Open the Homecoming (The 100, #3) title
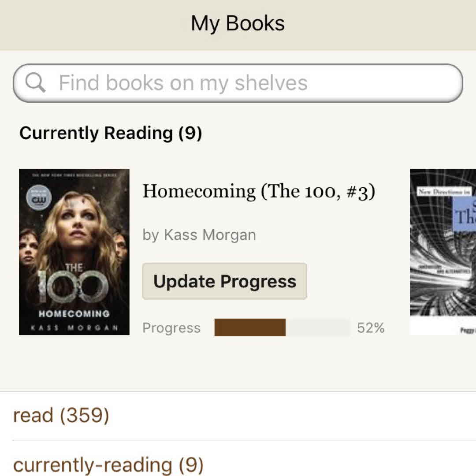The width and height of the screenshot is (476, 476). click(259, 191)
